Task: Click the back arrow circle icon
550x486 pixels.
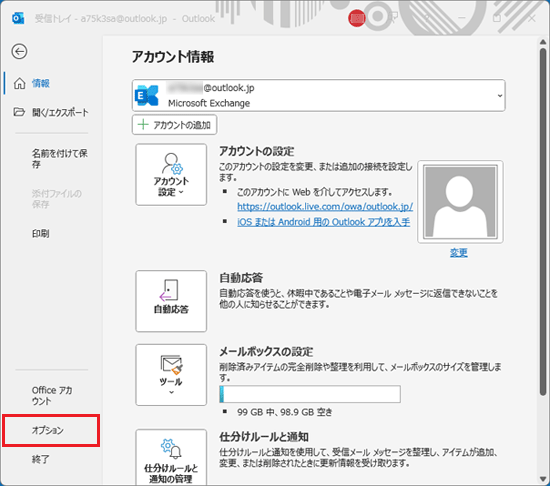Action: pos(19,52)
